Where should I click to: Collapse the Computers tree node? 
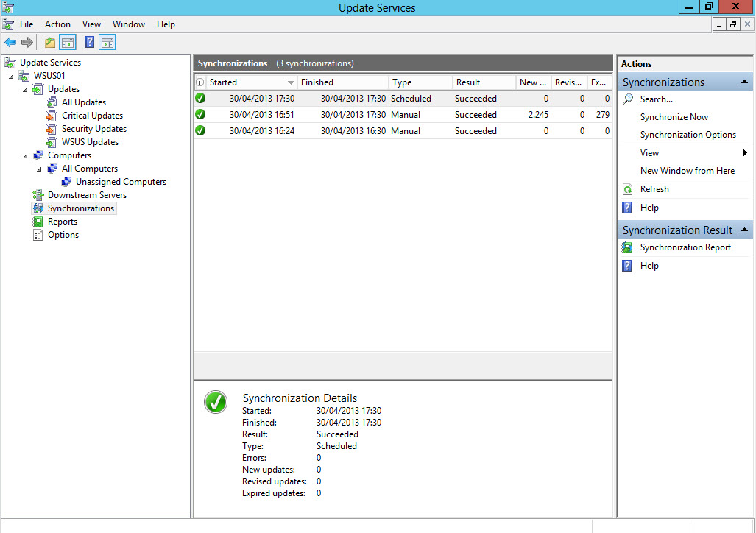(25, 156)
